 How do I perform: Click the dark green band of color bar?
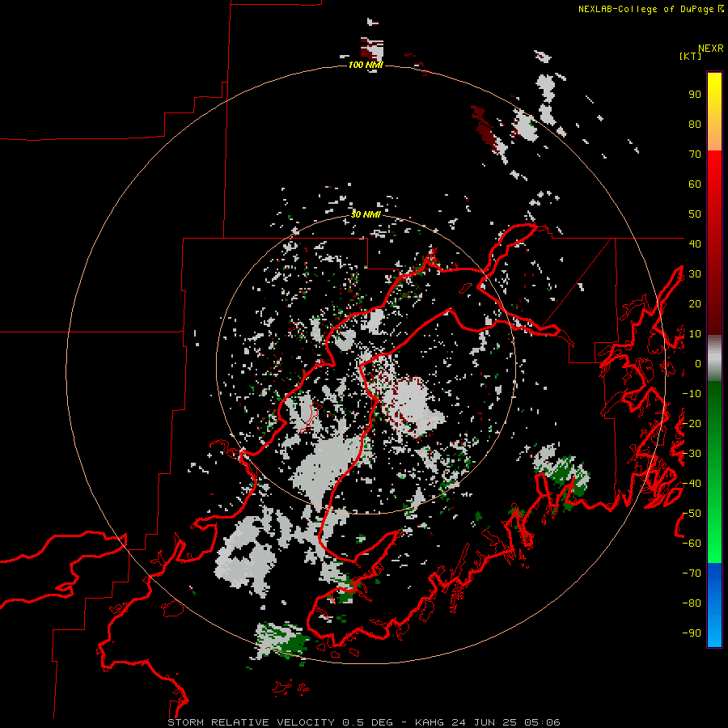pos(714,400)
